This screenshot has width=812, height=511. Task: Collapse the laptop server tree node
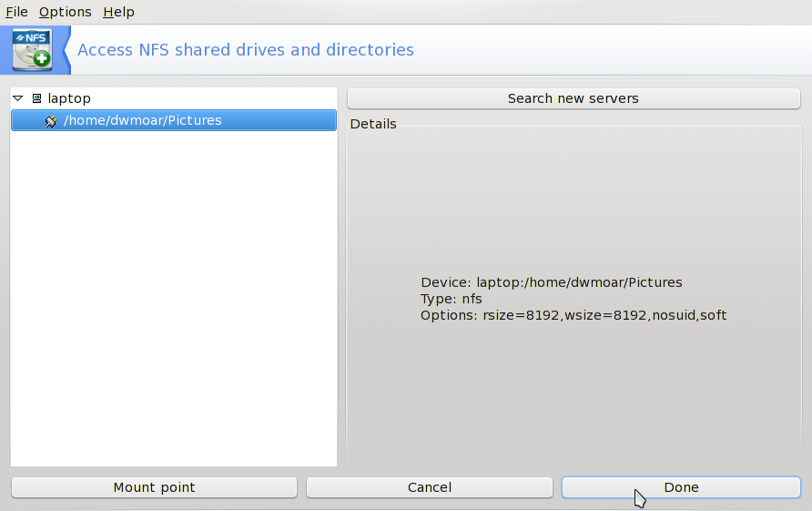18,98
